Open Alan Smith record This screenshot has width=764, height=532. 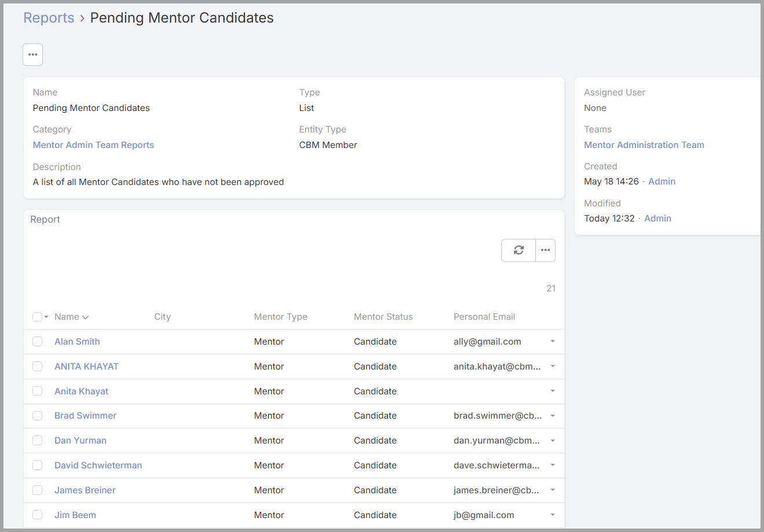(x=77, y=342)
